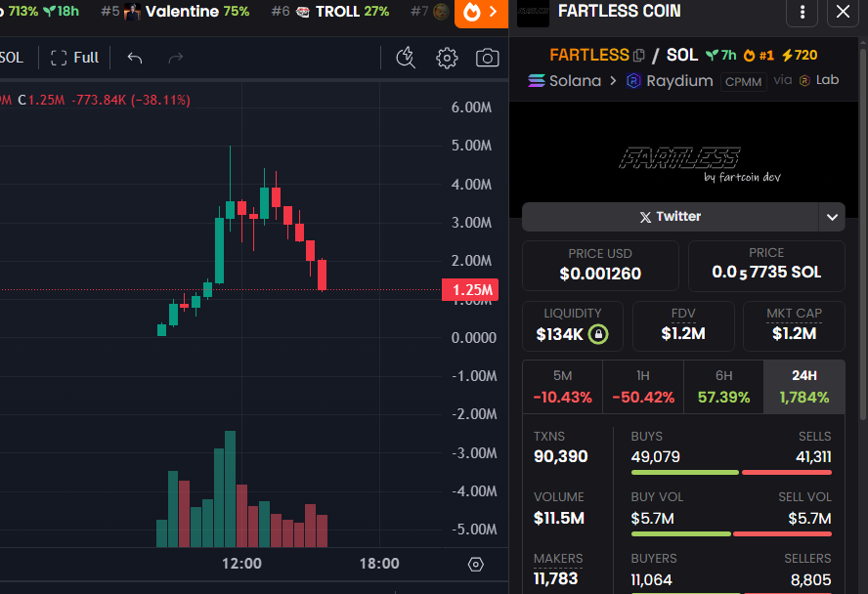The width and height of the screenshot is (868, 594).
Task: Open the three-dot options menu
Action: (x=803, y=12)
